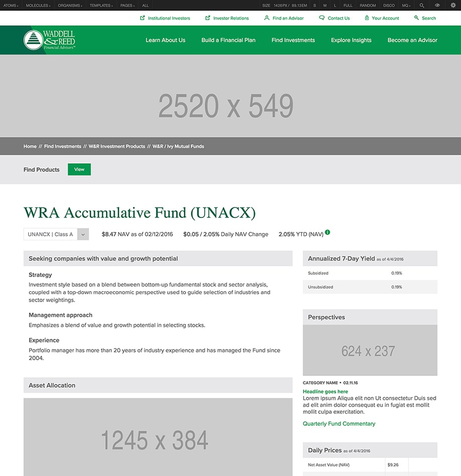
Task: Open Find Investments main nav item
Action: 293,40
